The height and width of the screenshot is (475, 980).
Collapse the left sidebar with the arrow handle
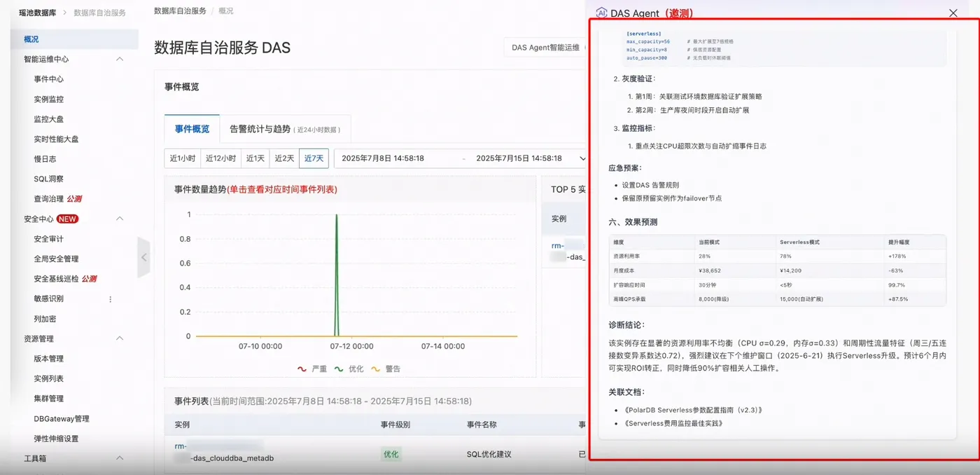click(x=144, y=257)
